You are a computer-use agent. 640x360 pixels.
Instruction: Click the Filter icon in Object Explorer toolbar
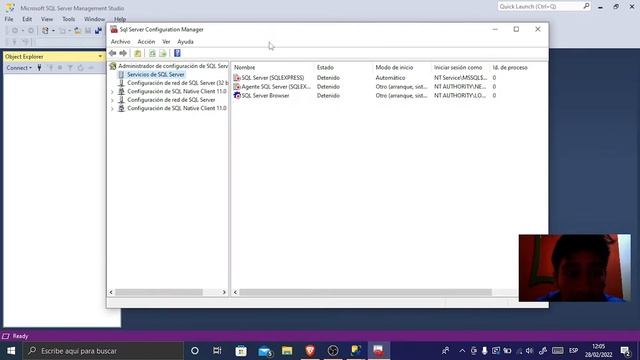point(70,68)
